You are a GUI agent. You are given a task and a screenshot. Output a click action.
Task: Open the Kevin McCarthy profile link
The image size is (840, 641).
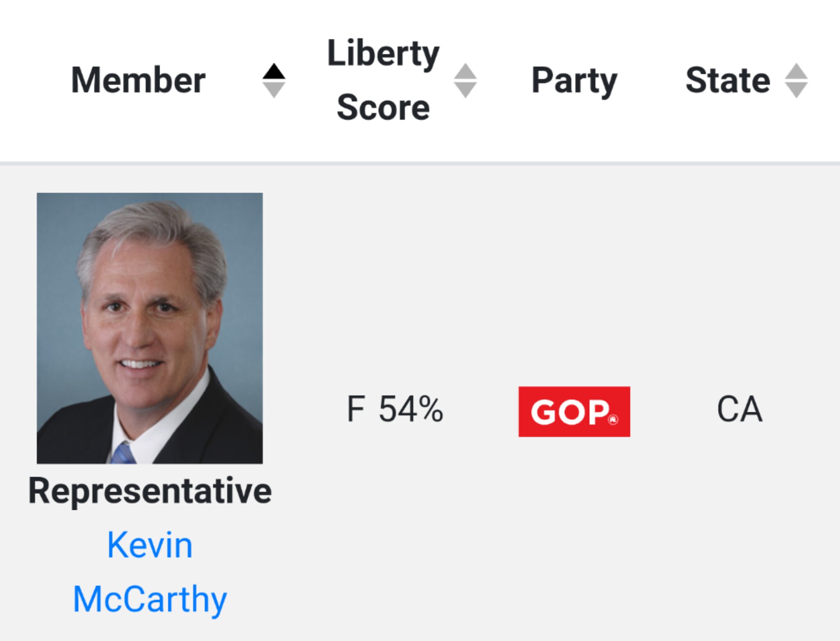click(x=150, y=545)
